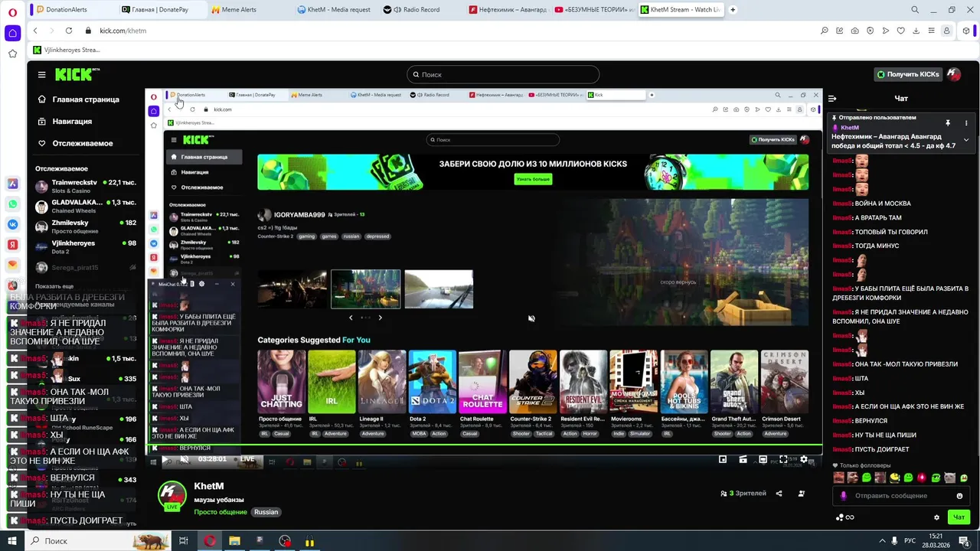Open chat settings gear
The image size is (980, 551).
pyautogui.click(x=936, y=517)
